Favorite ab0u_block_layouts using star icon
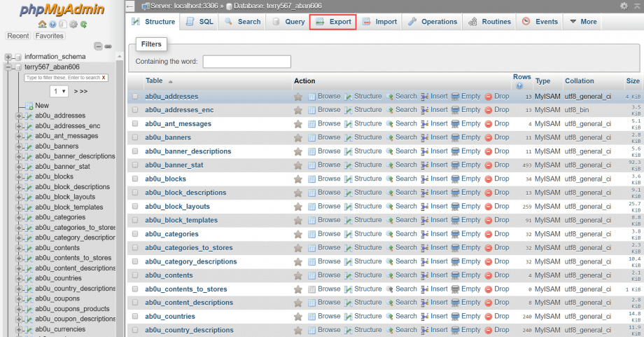The image size is (644, 337). pyautogui.click(x=298, y=207)
